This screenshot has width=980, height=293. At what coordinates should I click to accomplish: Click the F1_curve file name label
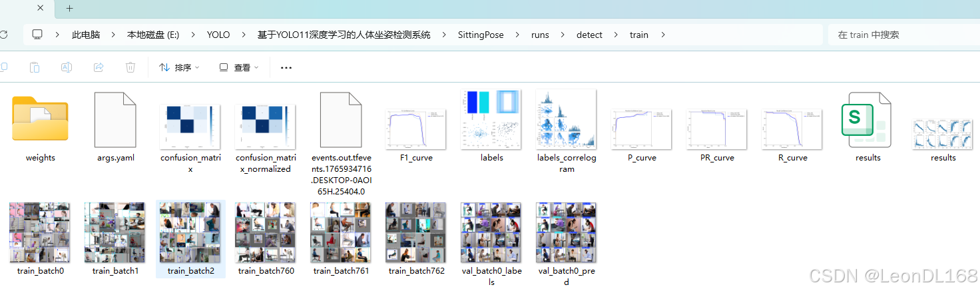(416, 158)
